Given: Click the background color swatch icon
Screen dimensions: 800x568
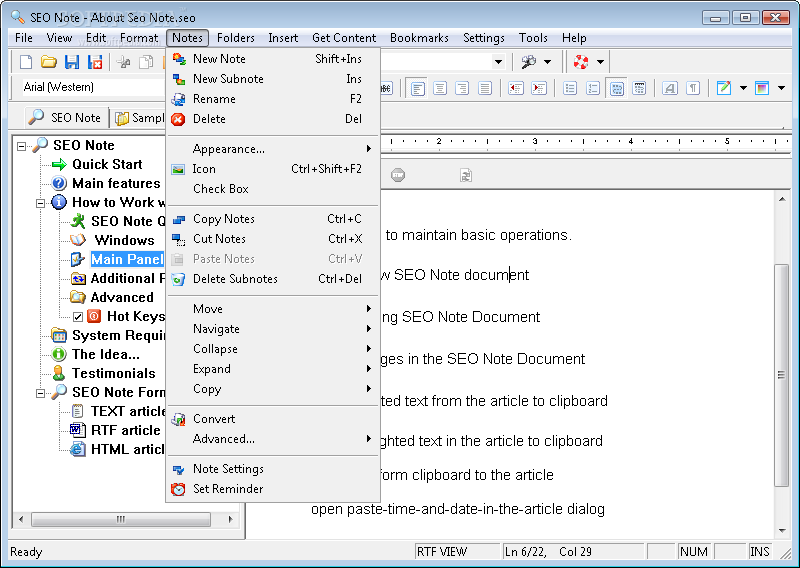Looking at the screenshot, I should click(x=762, y=88).
